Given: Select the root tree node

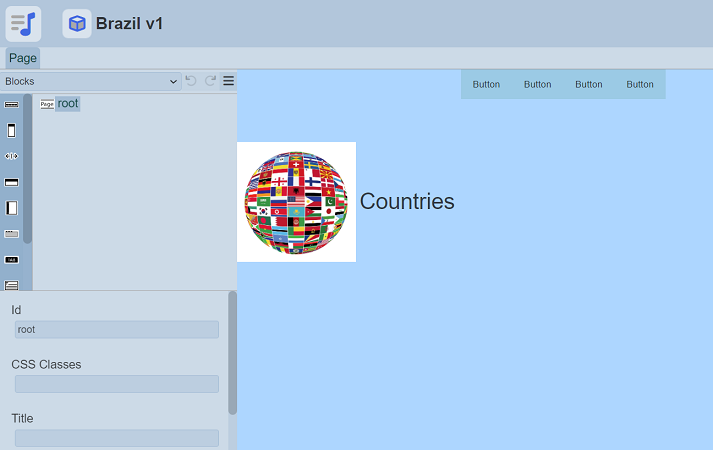Looking at the screenshot, I should click(67, 103).
